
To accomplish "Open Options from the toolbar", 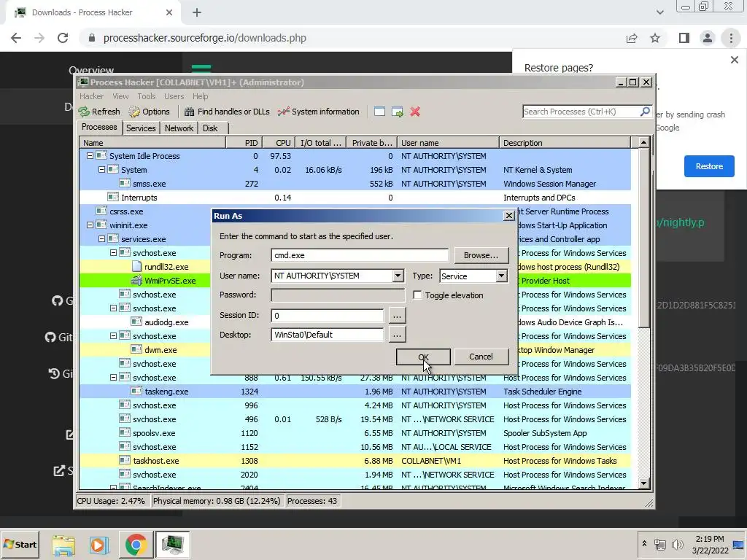I will point(150,112).
